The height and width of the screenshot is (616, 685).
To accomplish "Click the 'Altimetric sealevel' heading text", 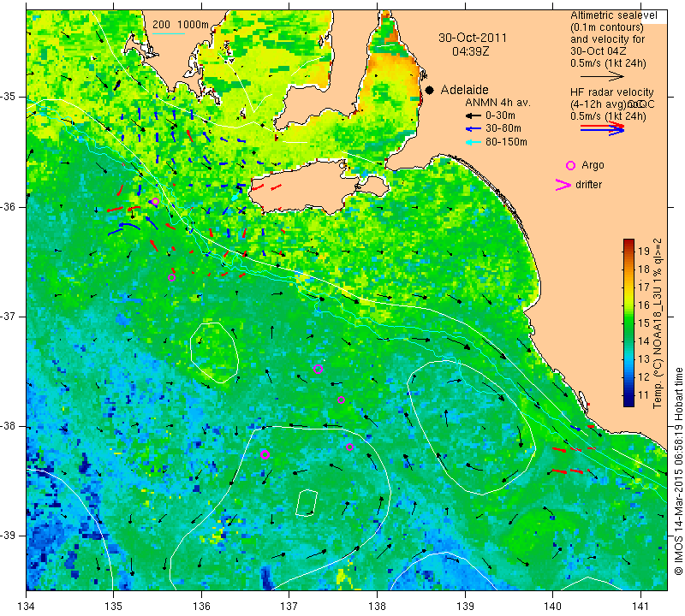I will click(613, 15).
